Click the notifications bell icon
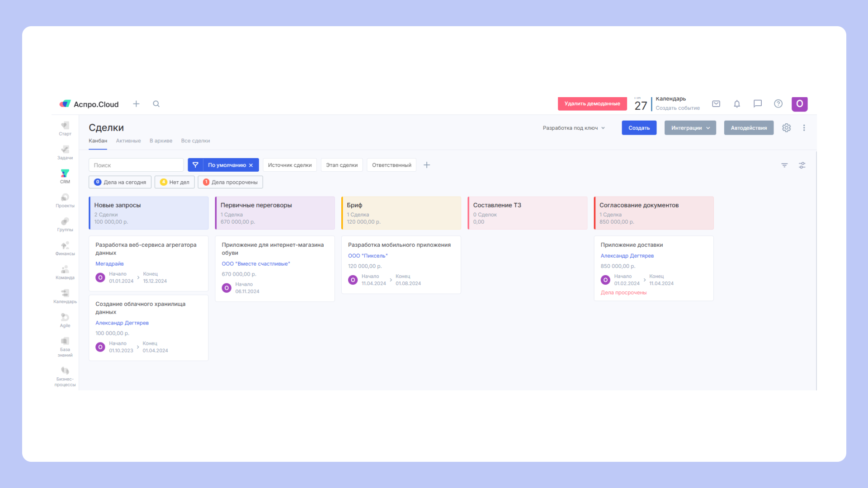Screen dimensions: 868x488 pyautogui.click(x=737, y=104)
